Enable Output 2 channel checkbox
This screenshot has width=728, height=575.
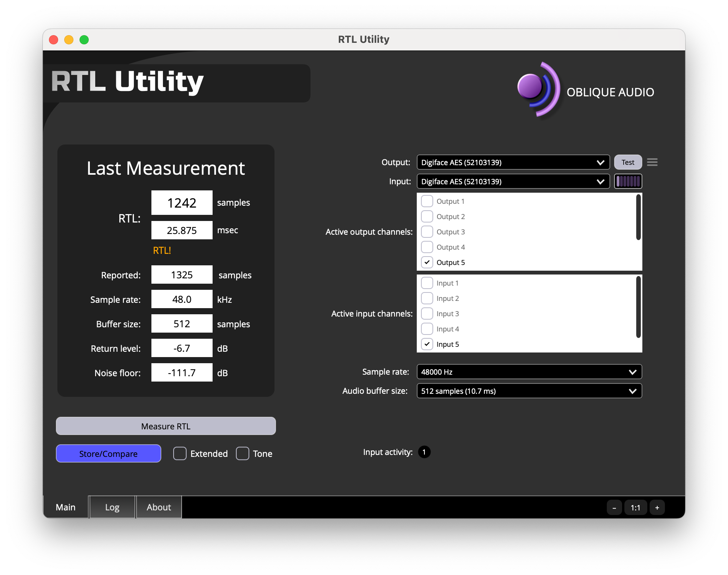click(427, 216)
